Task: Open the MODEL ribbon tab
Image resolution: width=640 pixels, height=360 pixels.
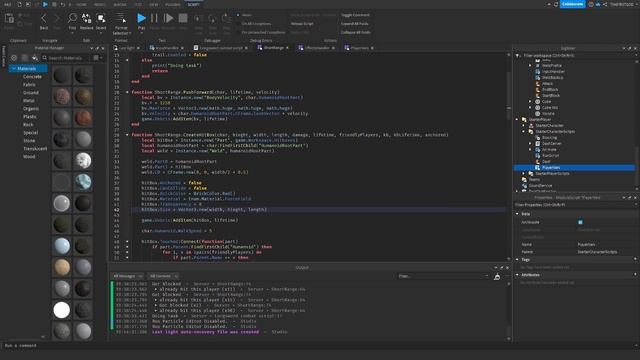Action: pyautogui.click(x=100, y=4)
